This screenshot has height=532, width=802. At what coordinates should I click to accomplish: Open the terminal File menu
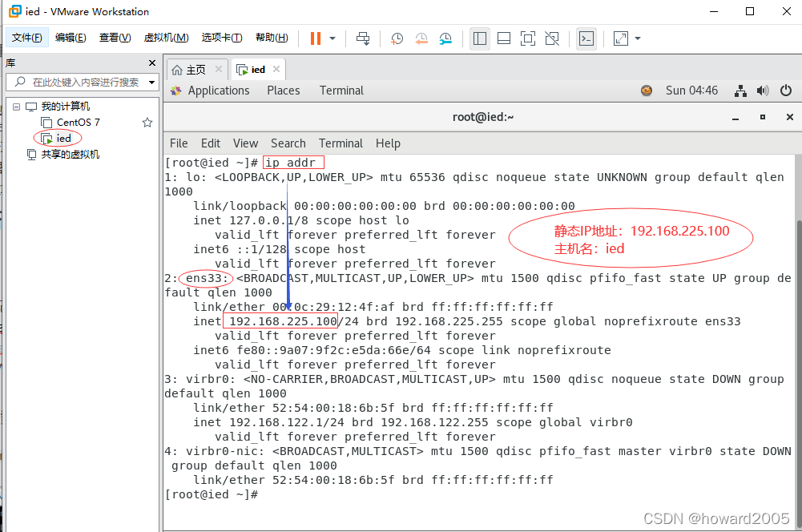pos(179,143)
